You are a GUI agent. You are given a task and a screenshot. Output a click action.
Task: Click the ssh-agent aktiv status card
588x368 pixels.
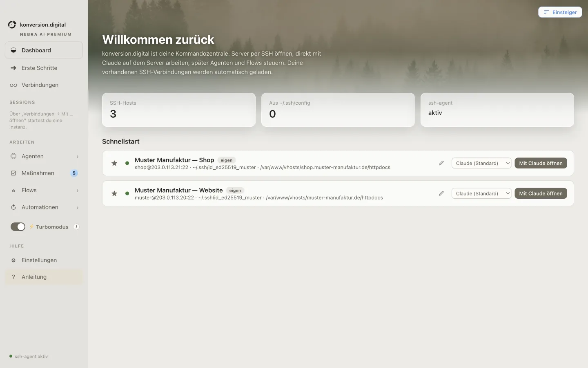pos(497,110)
